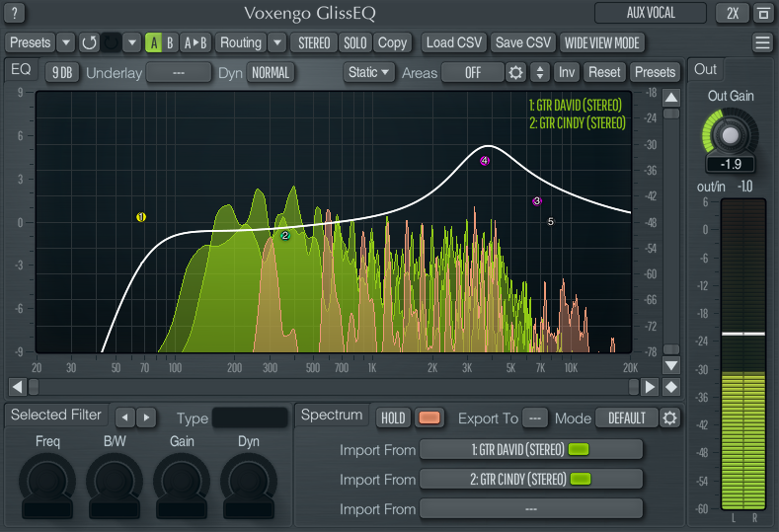
Task: Toggle WIDE VIEW MODE
Action: point(601,42)
